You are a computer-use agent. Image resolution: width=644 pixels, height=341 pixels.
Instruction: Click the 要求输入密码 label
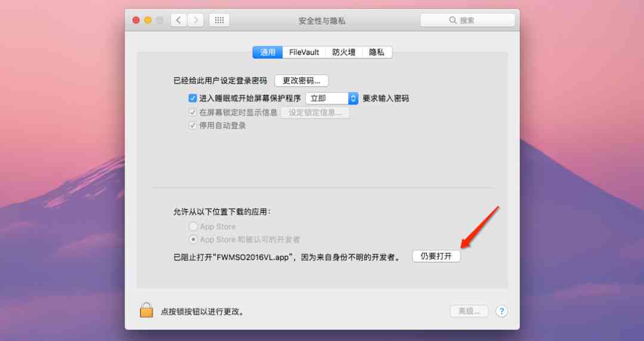click(386, 98)
